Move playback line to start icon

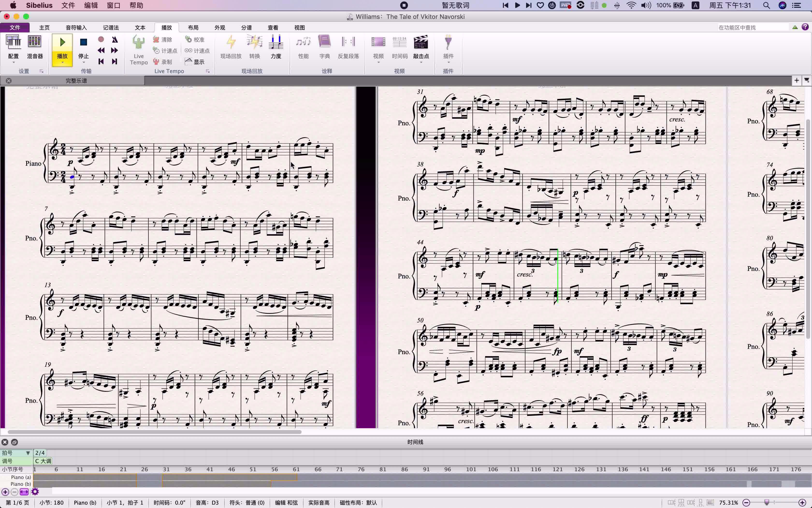[x=101, y=61]
